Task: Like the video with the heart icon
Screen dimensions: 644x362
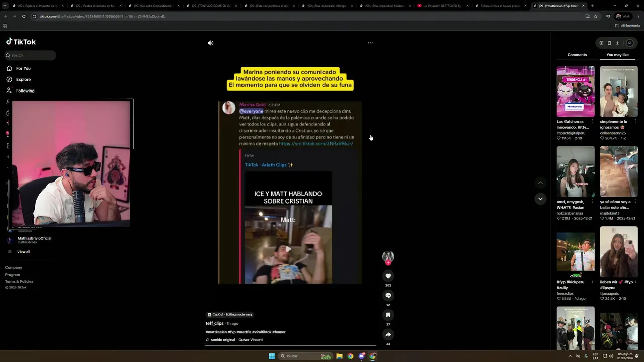Action: click(x=388, y=276)
